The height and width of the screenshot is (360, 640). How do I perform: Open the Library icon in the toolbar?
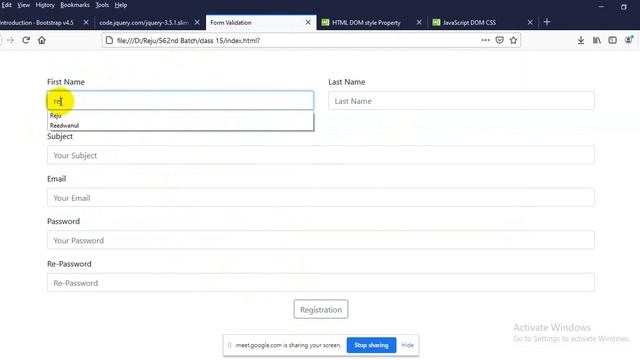[x=597, y=40]
